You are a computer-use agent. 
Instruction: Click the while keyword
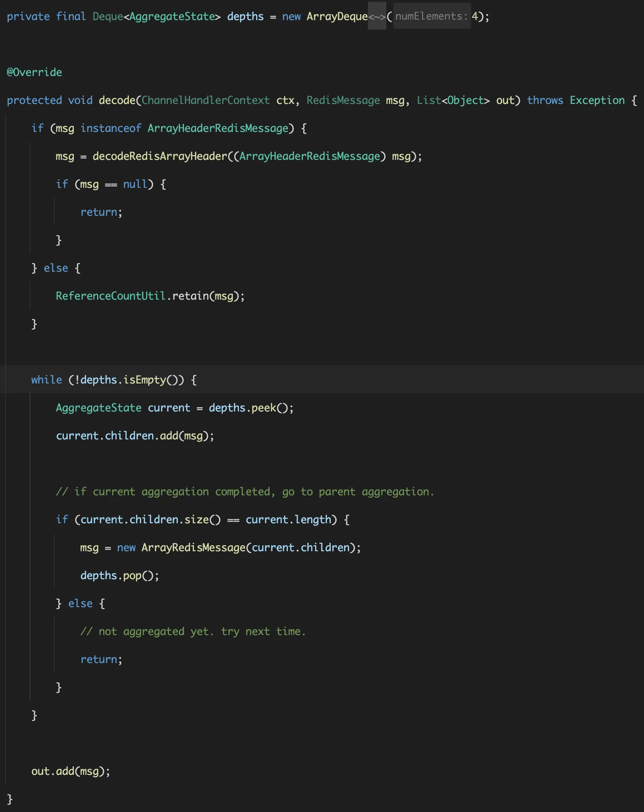pyautogui.click(x=46, y=380)
